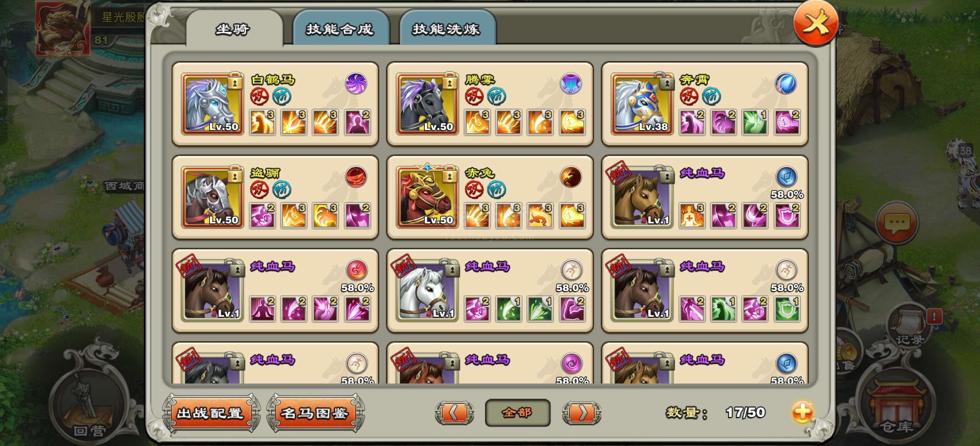Click the purple swirl icon on 白鹤马 card
This screenshot has height=446, width=980.
coord(356,83)
